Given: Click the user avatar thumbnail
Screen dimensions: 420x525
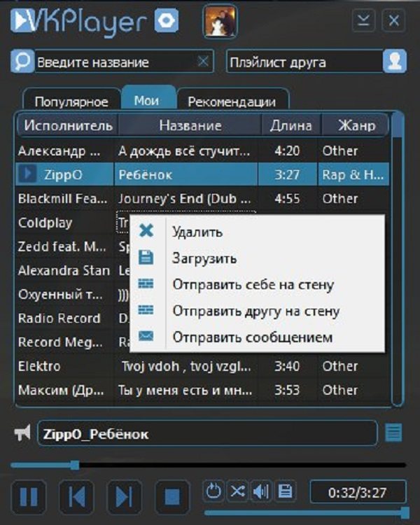Looking at the screenshot, I should click(x=220, y=22).
